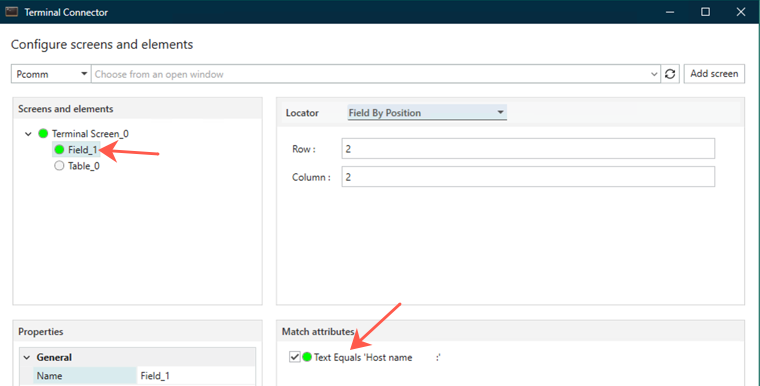760x386 pixels.
Task: Click the Column input field
Action: 528,177
